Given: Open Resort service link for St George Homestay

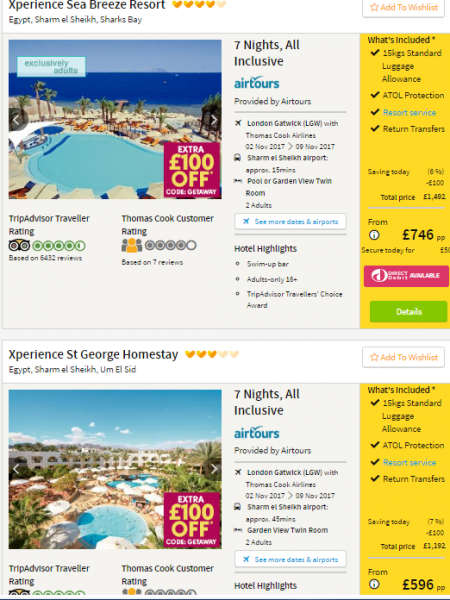Looking at the screenshot, I should point(409,462).
